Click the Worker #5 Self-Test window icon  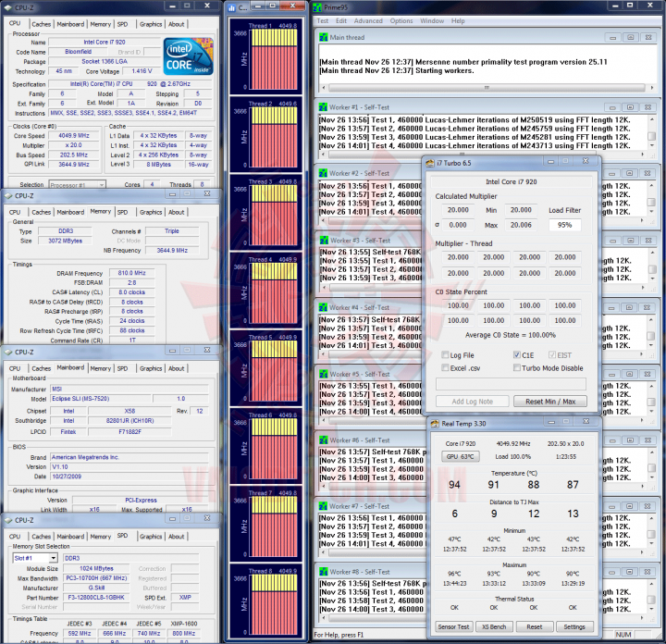323,374
